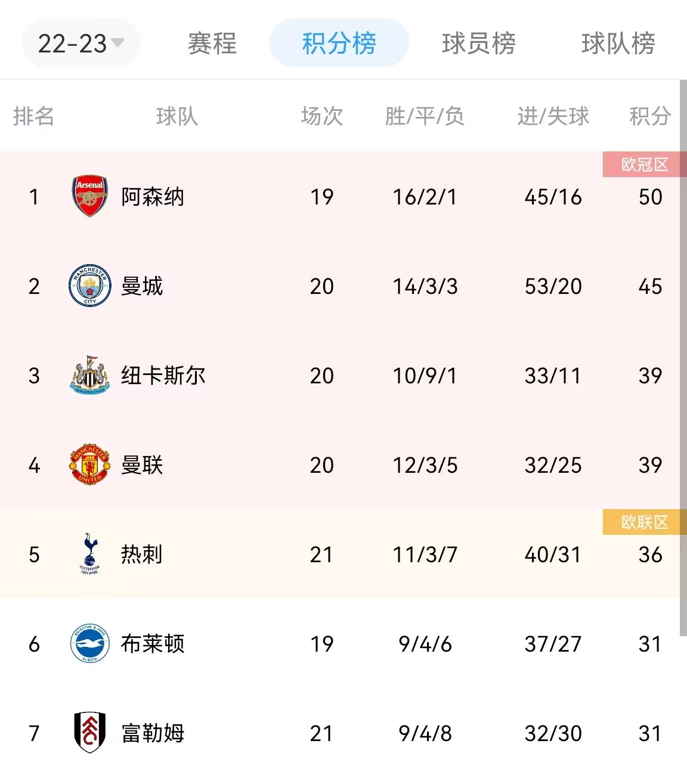Select the 纽卡斯尔 team name
Viewport: 687px width, 784px height.
pyautogui.click(x=163, y=376)
